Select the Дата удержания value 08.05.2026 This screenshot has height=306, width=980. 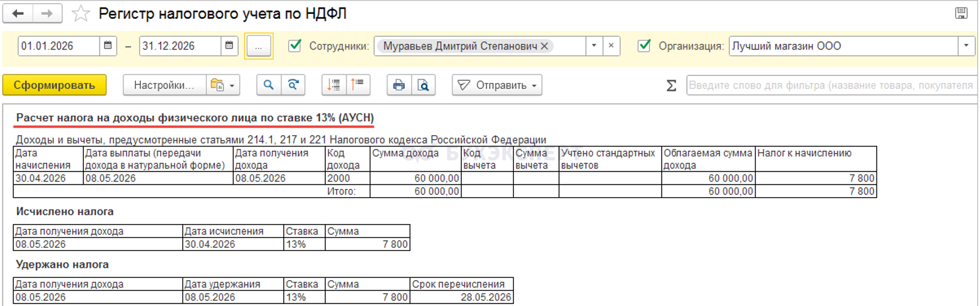pyautogui.click(x=233, y=297)
